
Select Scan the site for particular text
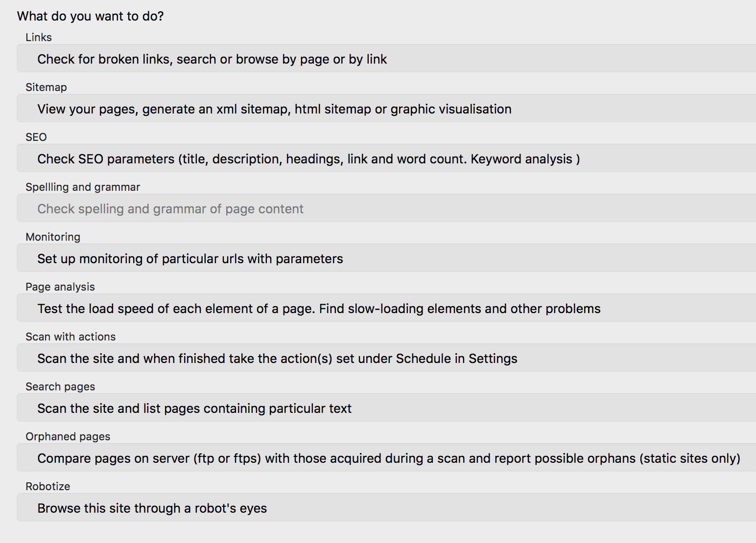click(386, 408)
